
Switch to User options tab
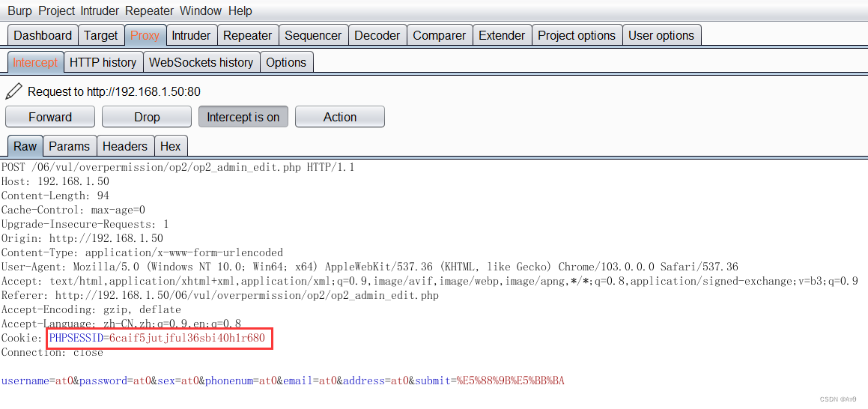tap(661, 35)
